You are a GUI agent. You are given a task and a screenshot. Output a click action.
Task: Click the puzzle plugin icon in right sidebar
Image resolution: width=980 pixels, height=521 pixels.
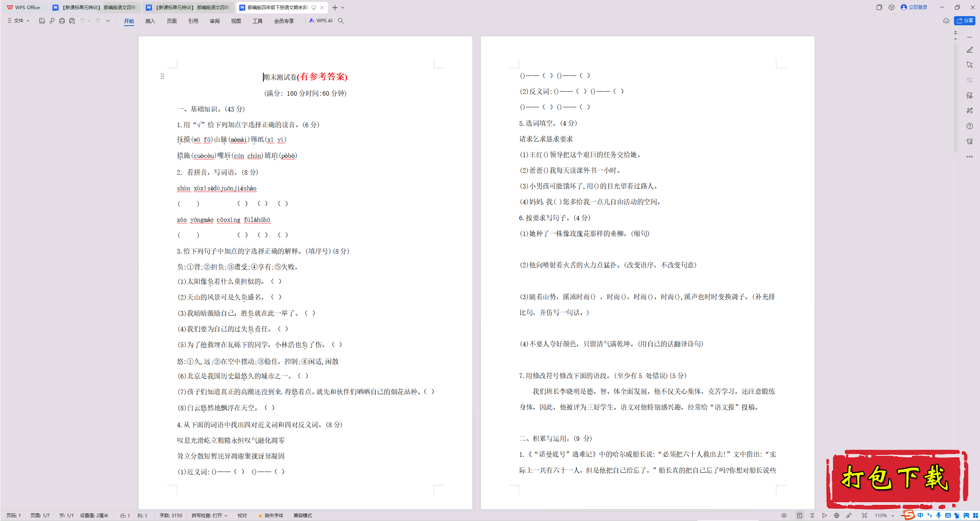point(970,141)
